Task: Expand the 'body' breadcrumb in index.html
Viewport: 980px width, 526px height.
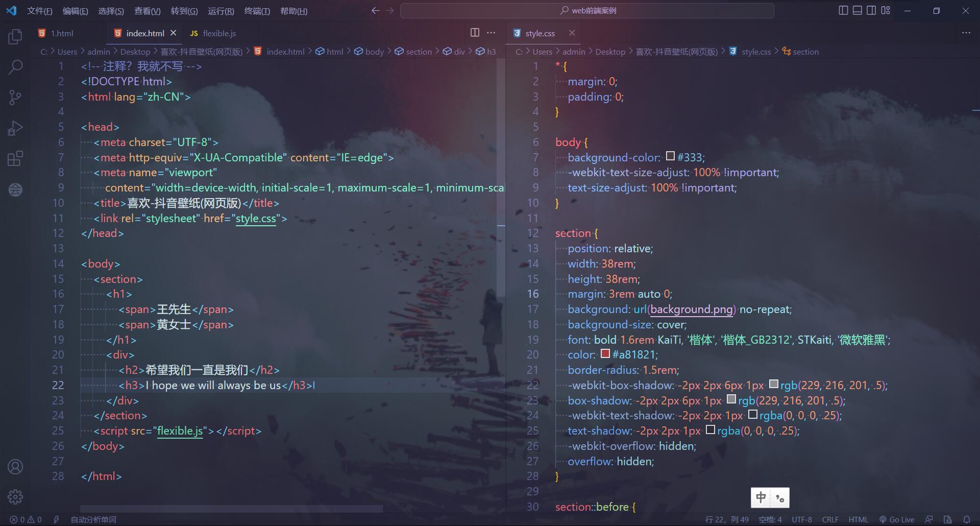Action: (x=374, y=52)
